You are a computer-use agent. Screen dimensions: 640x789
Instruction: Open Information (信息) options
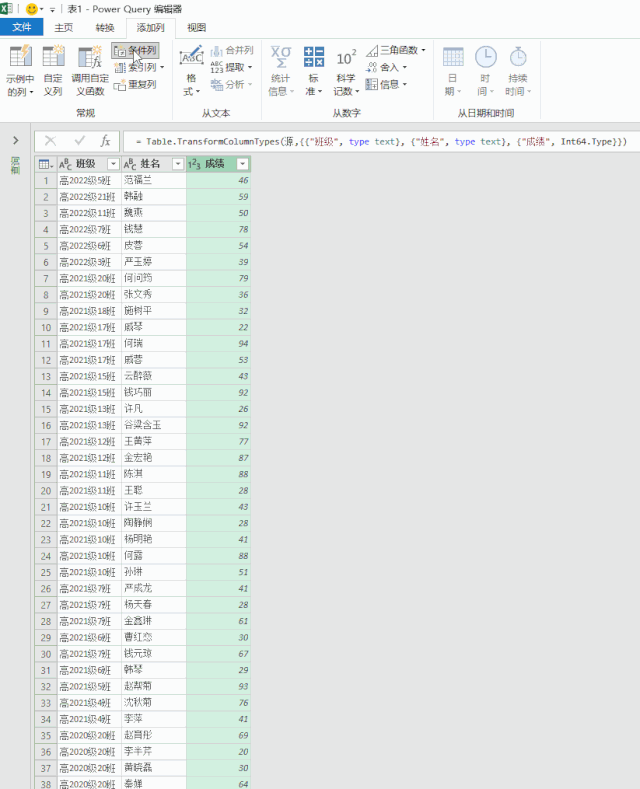pyautogui.click(x=386, y=85)
